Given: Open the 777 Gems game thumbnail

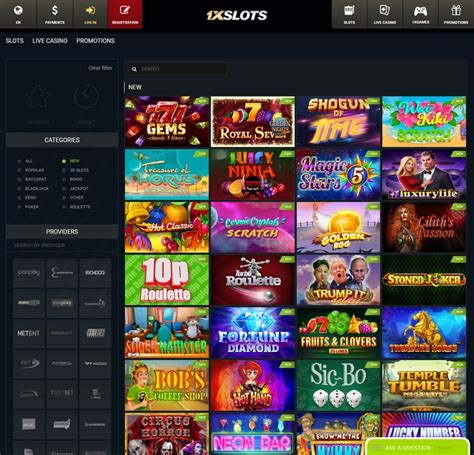Looking at the screenshot, I should tap(167, 122).
